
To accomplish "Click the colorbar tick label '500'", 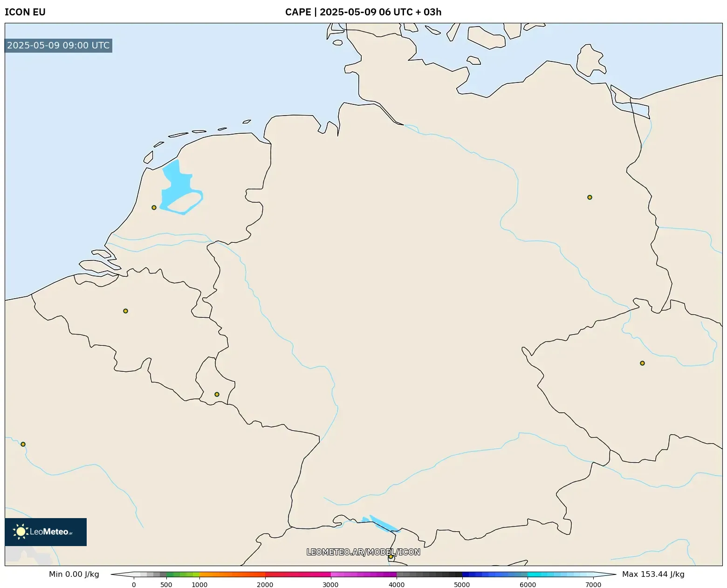I will 166,585.
